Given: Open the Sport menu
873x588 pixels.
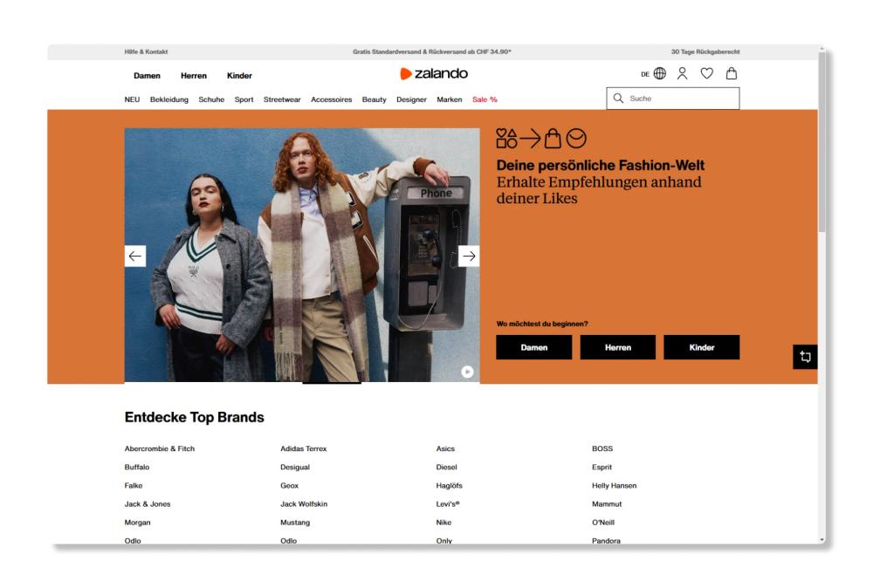Looking at the screenshot, I should (x=244, y=99).
